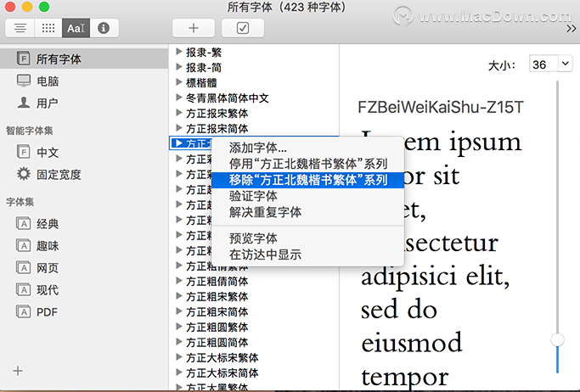Viewport: 580px width, 392px height.
Task: Open the 固定宽度 smart collection
Action: 84,174
